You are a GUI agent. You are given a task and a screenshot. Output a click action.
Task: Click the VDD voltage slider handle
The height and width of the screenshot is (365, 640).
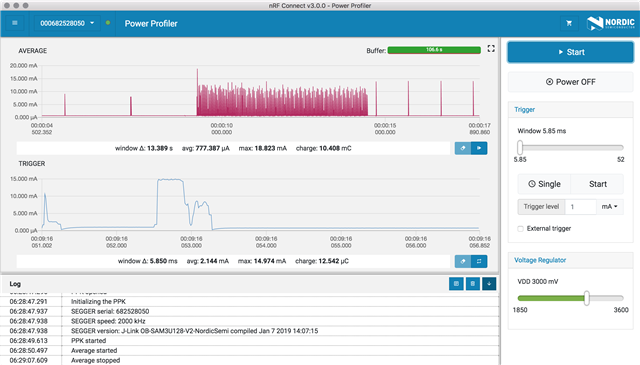point(587,298)
